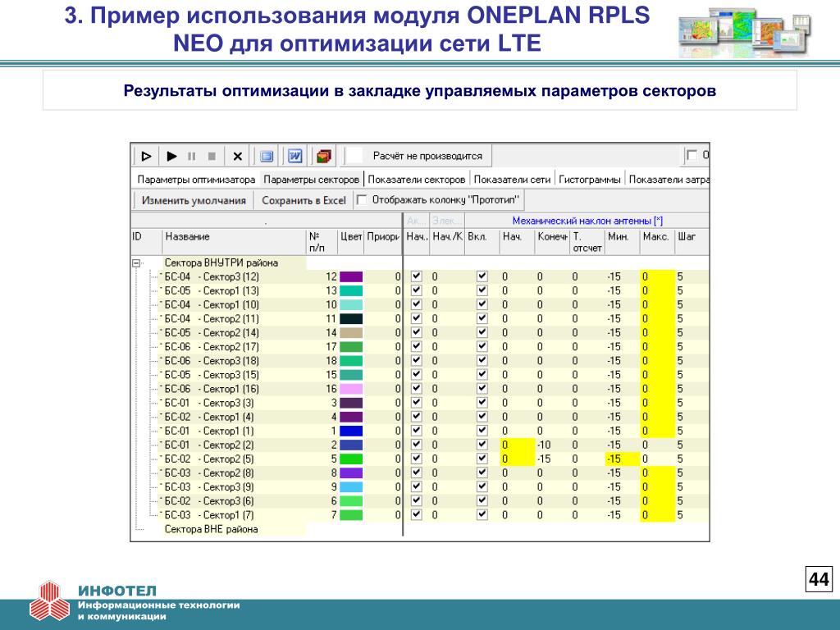Image resolution: width=840 pixels, height=630 pixels.
Task: Click the -10 end value for БС-01 Сектор2 (2)
Action: coord(544,445)
